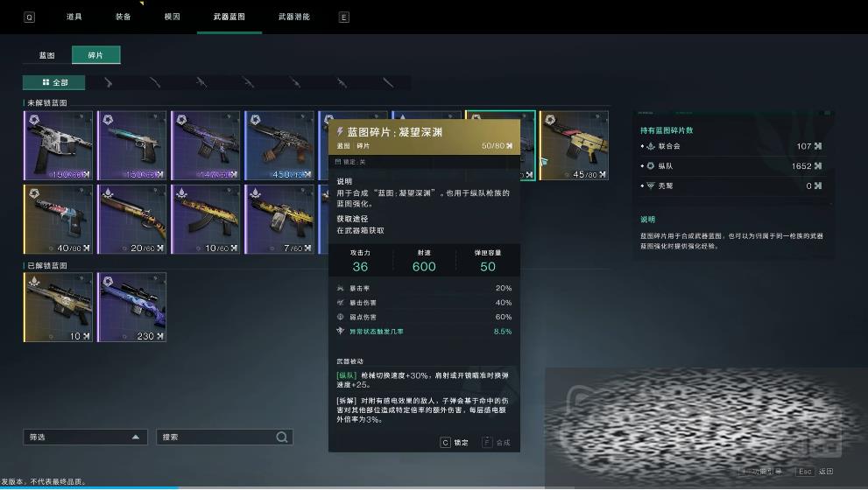Click the 纵队 faction icon

[651, 166]
